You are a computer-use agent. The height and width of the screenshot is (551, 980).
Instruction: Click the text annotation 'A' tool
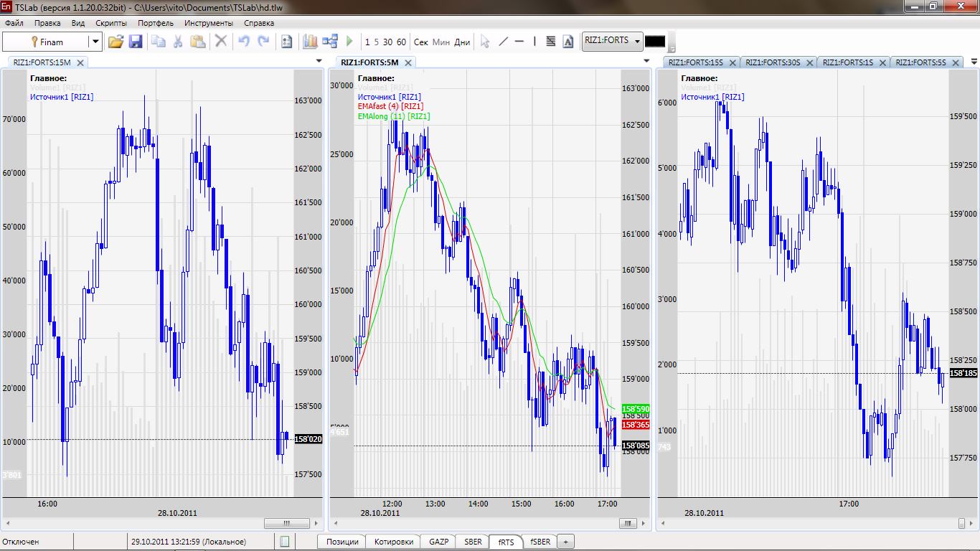click(568, 42)
